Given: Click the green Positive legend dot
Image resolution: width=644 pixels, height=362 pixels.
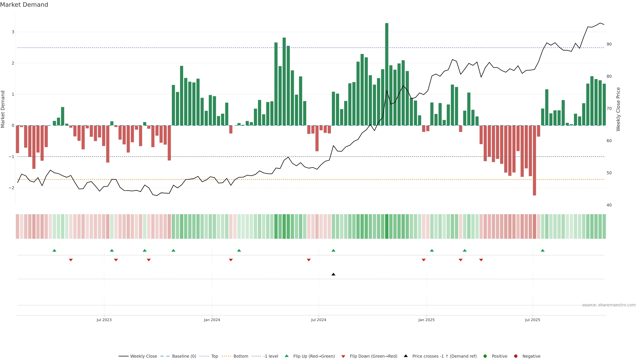Looking at the screenshot, I should tap(485, 356).
